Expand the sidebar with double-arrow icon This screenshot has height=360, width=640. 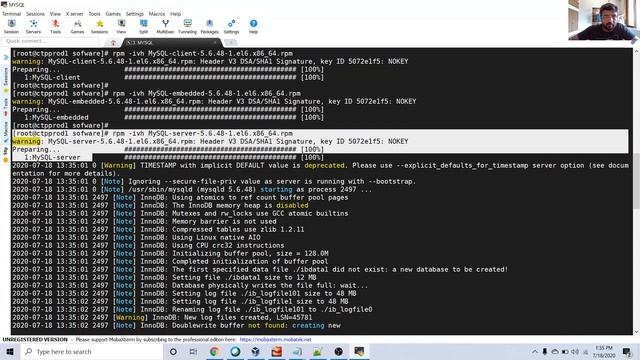coord(6,58)
